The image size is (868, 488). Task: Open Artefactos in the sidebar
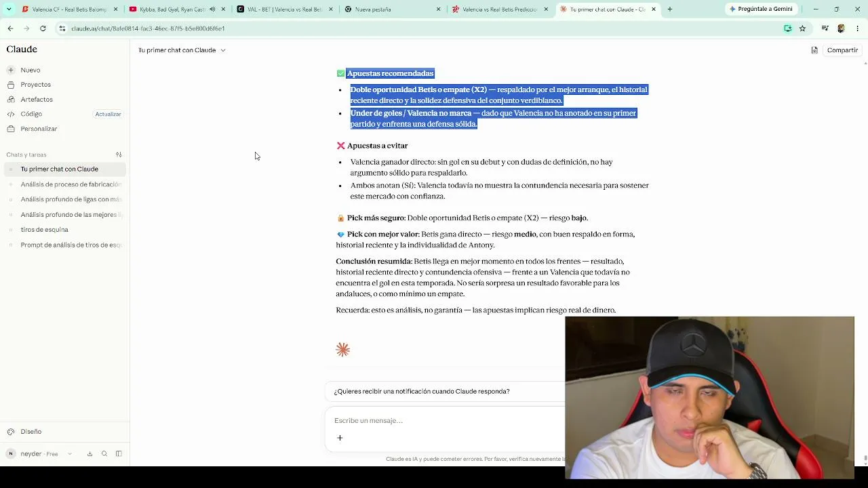click(37, 100)
